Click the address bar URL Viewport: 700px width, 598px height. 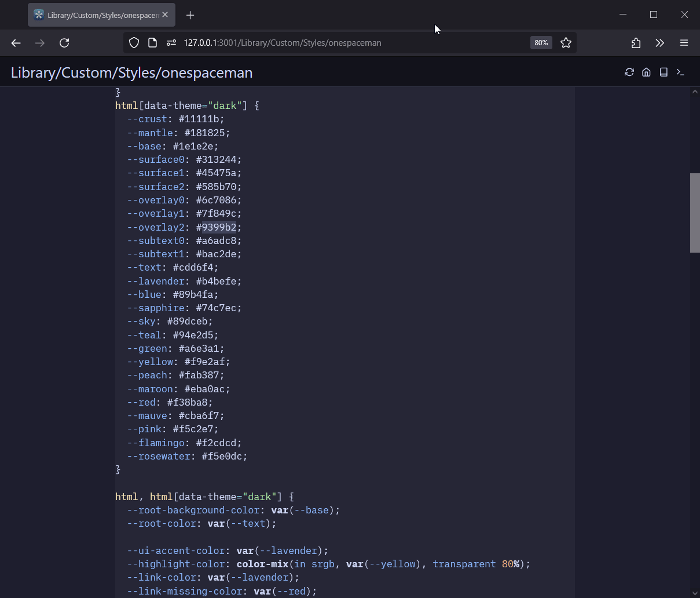coord(283,43)
